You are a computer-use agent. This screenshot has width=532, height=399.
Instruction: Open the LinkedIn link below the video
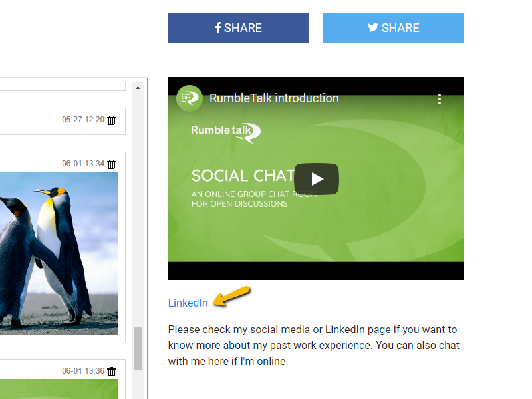coord(188,303)
